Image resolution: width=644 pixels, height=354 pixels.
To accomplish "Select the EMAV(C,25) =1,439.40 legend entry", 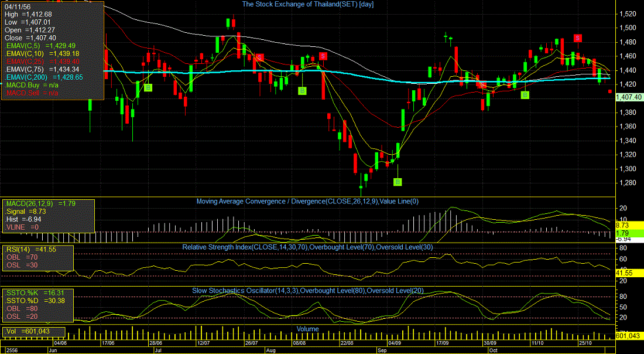I will click(x=42, y=62).
